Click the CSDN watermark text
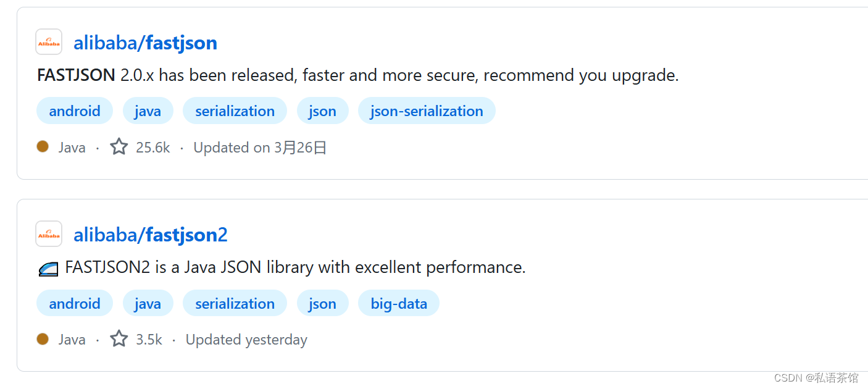This screenshot has height=389, width=868. coord(816,377)
